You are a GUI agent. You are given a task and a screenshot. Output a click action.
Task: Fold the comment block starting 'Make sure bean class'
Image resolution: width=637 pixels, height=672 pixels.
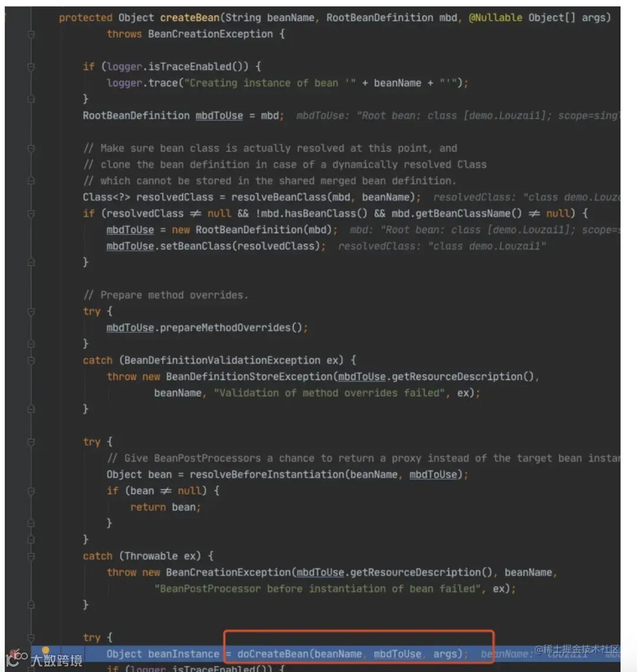pyautogui.click(x=31, y=148)
